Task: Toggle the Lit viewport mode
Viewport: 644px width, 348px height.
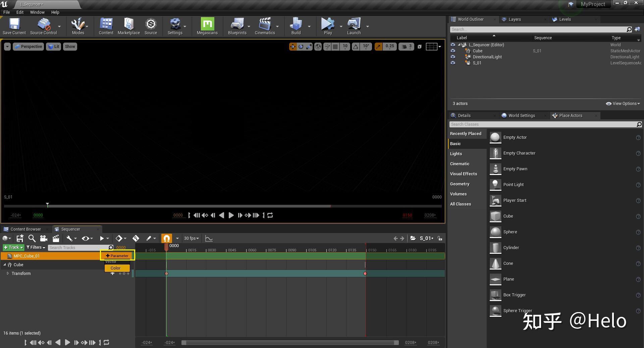Action: pos(53,46)
